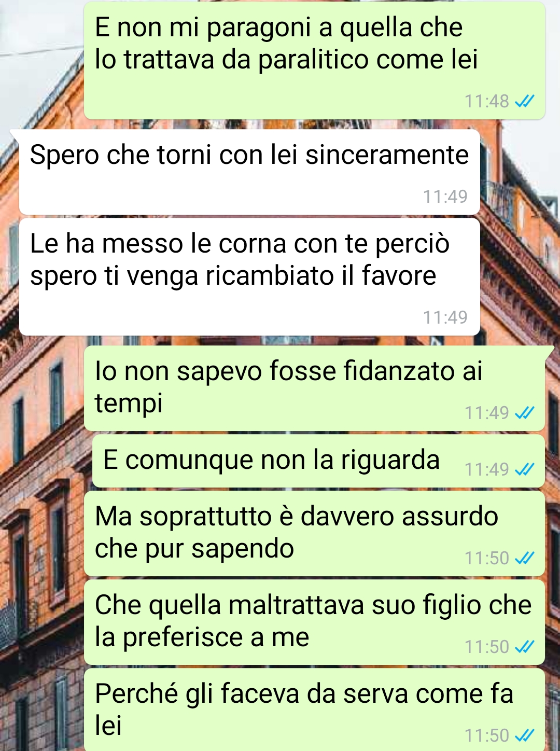Select message 'Che quella maltrattava suo figlio'
The height and width of the screenshot is (751, 560).
pos(314,622)
